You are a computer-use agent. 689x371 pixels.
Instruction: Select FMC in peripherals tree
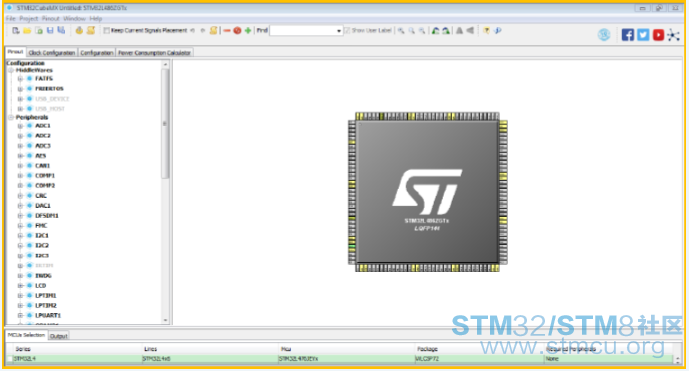pos(41,226)
